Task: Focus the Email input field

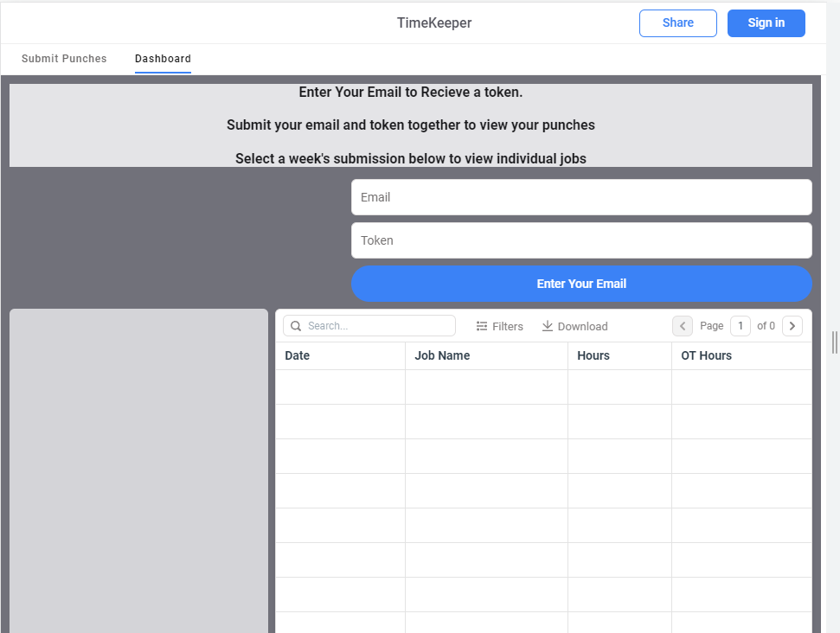Action: (580, 197)
